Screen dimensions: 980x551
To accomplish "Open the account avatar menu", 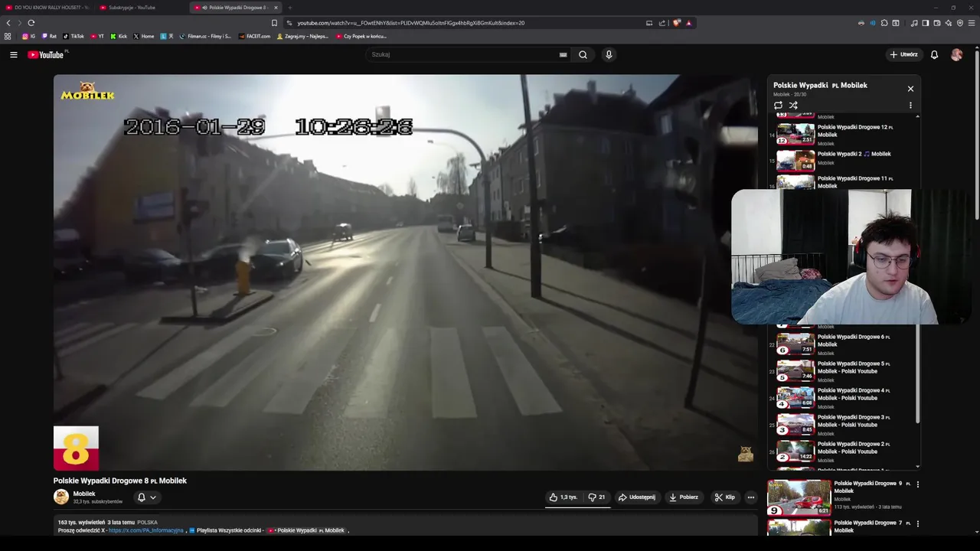I will coord(956,54).
